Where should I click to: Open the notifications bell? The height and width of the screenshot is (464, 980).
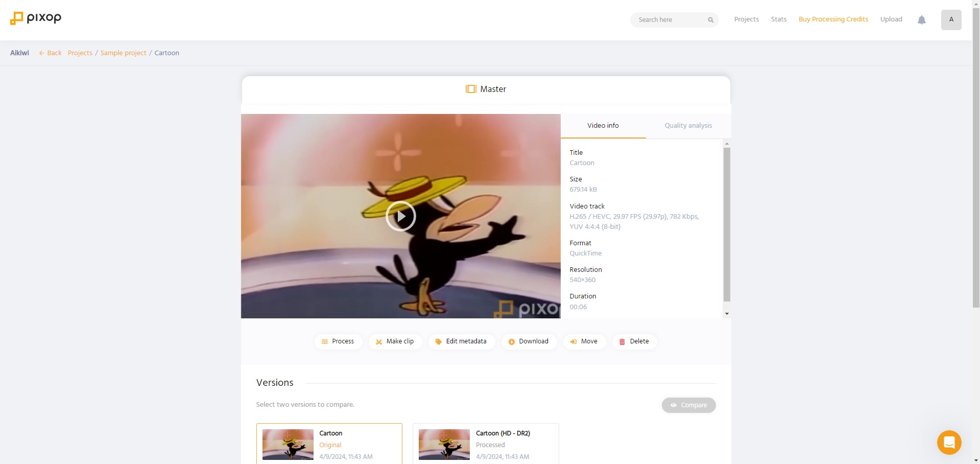tap(922, 20)
